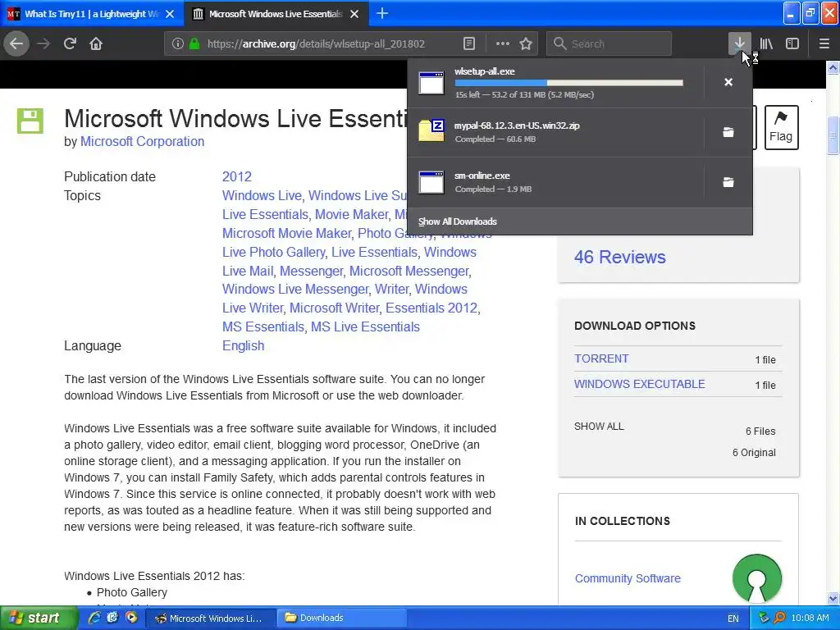This screenshot has width=840, height=630.
Task: Open containing folder for mypal zip download
Action: pos(728,132)
